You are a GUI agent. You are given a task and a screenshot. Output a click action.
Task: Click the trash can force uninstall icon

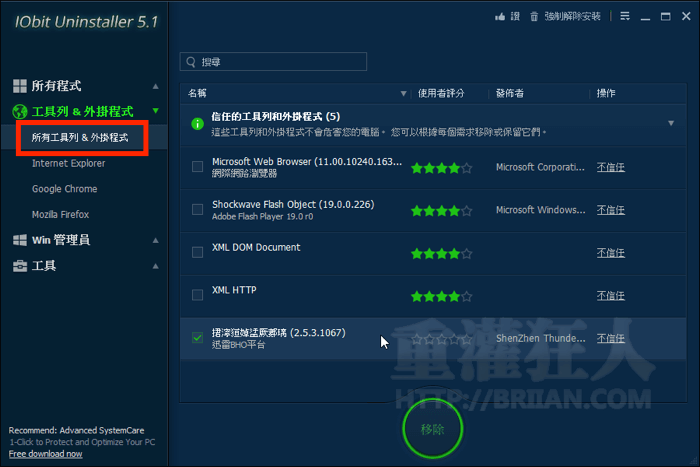coord(534,16)
